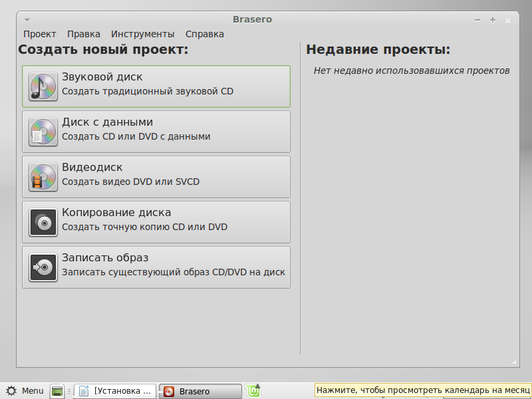Choose the Видеодиск project option
Viewport: 532px width, 399px height.
(x=156, y=177)
